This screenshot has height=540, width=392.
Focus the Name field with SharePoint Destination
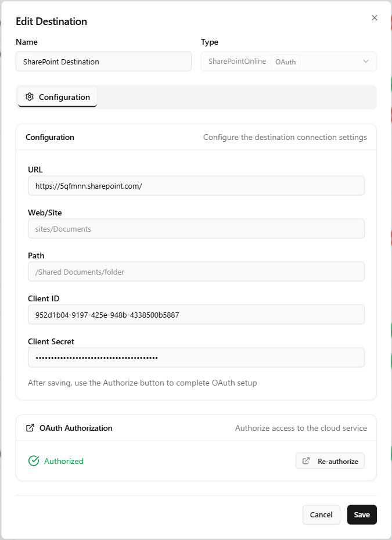click(104, 62)
